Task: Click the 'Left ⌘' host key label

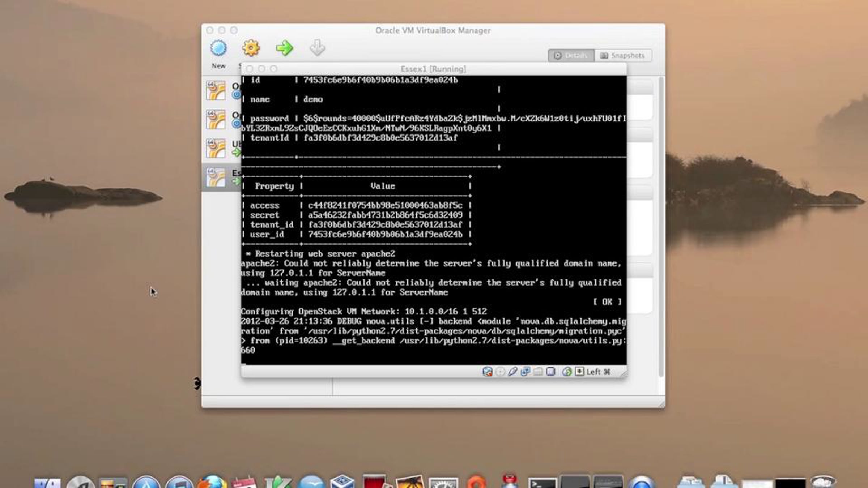Action: [599, 372]
